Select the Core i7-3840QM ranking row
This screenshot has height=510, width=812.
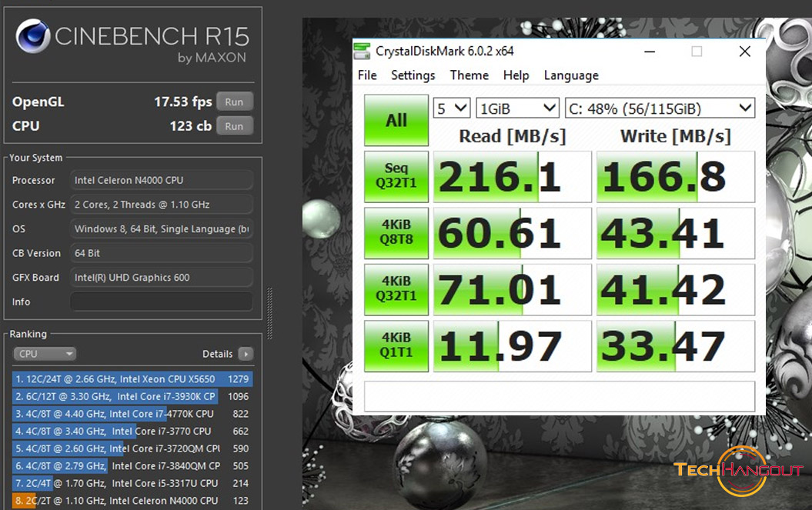[132, 466]
